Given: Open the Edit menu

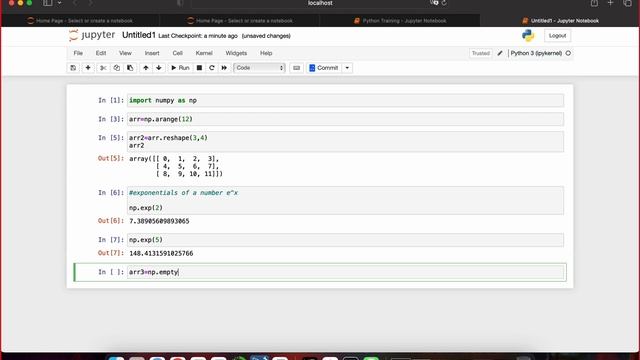Looking at the screenshot, I should pos(101,53).
